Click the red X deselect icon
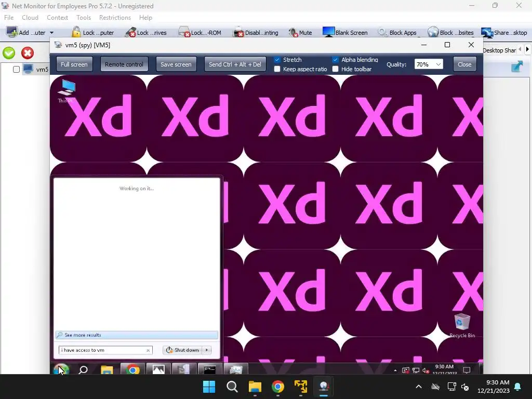The image size is (532, 399). click(28, 53)
